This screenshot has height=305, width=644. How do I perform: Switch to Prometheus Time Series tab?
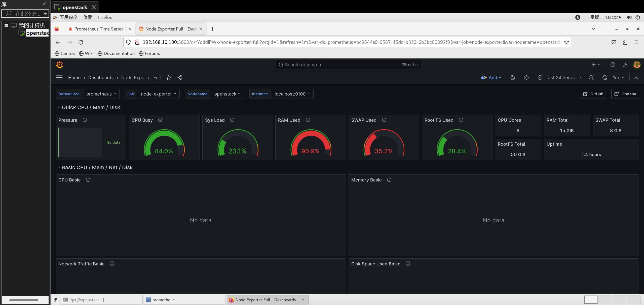99,29
